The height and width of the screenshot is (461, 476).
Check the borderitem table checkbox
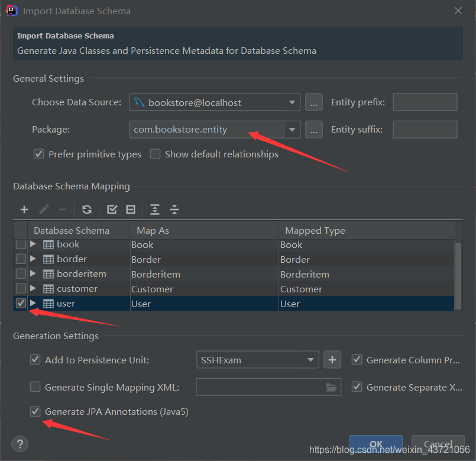click(21, 273)
